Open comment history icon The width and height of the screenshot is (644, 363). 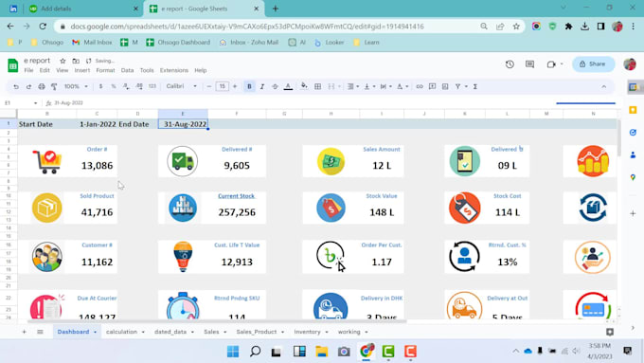click(x=529, y=64)
